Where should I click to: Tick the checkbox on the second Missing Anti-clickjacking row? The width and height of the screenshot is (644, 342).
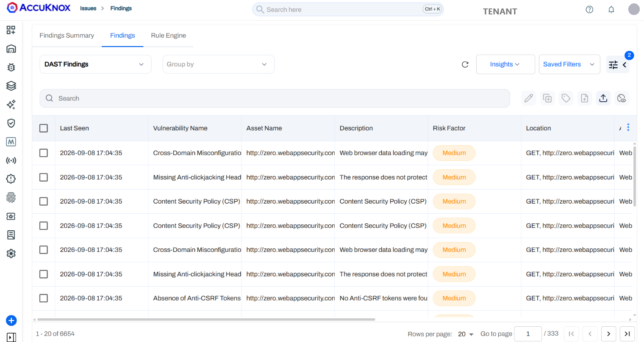point(44,274)
